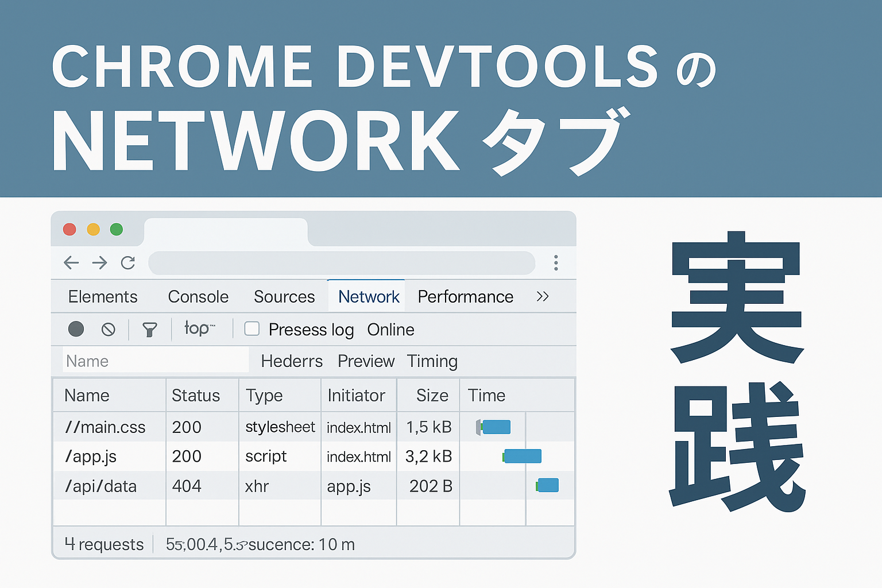Reload the page with the refresh icon
This screenshot has width=882, height=588.
coord(128,262)
